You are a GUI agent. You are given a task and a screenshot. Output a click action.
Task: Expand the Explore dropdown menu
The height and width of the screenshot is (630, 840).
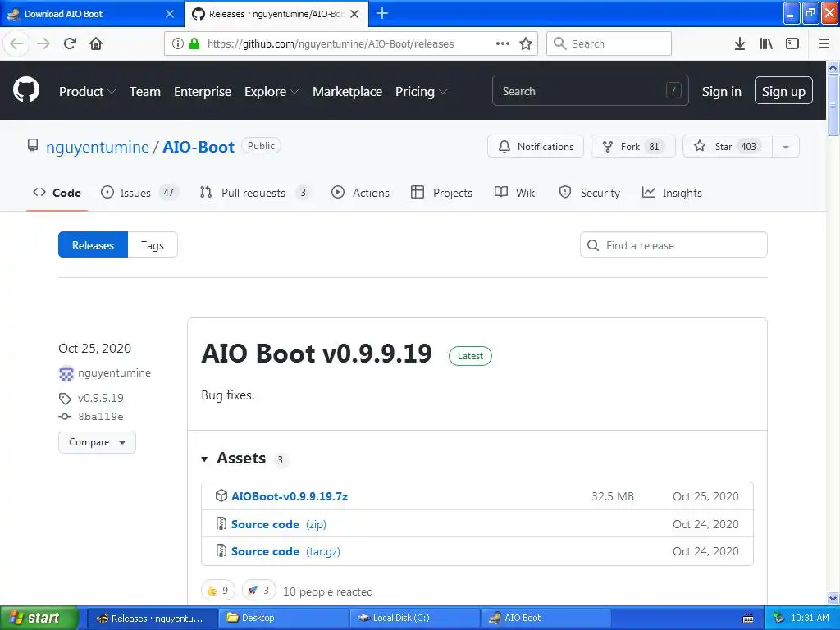[x=272, y=92]
